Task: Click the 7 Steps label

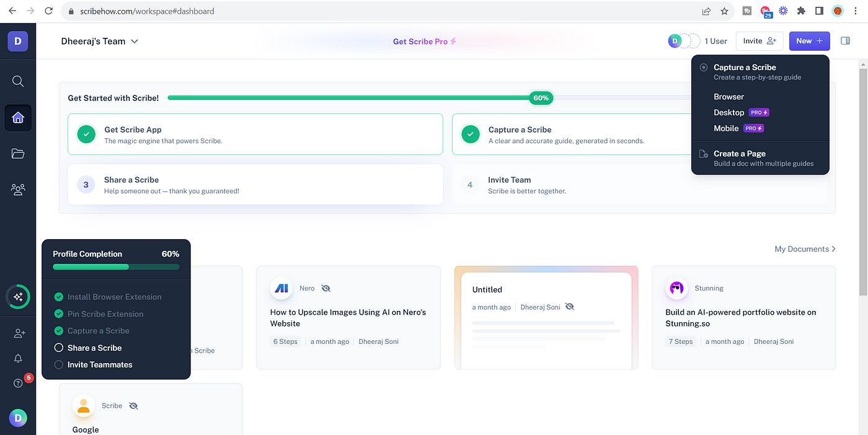Action: click(680, 341)
